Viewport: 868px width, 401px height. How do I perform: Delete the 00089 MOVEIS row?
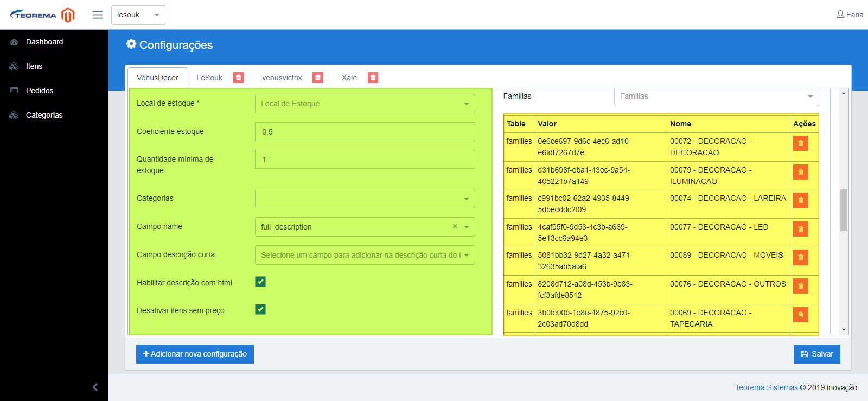tap(801, 257)
